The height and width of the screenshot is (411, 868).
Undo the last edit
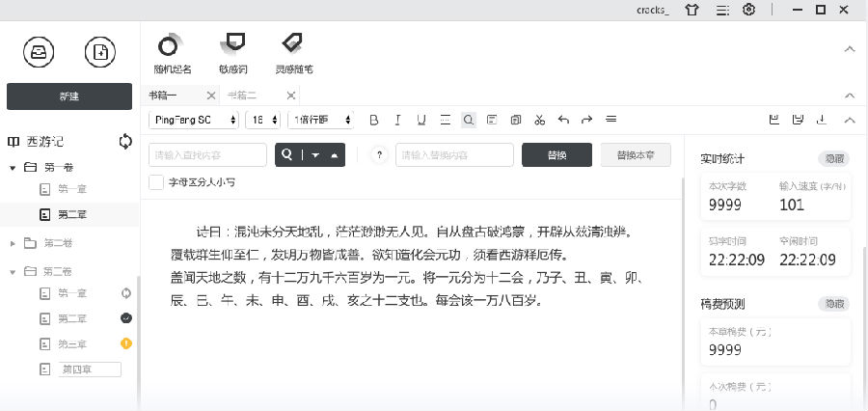(x=563, y=120)
